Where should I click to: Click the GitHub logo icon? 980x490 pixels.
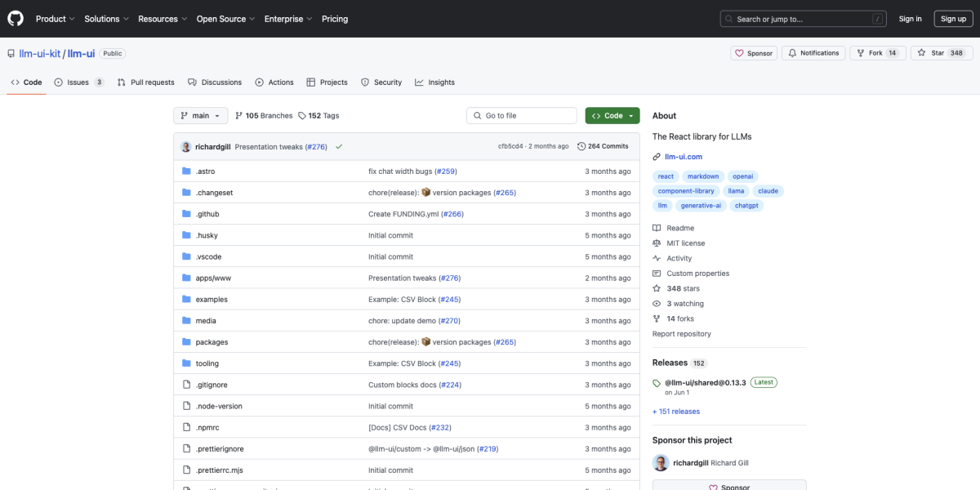tap(16, 19)
